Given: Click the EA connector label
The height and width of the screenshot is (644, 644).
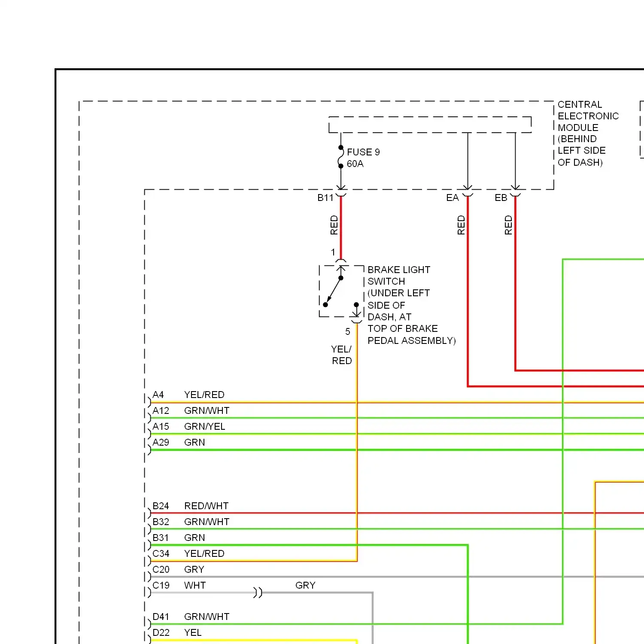Looking at the screenshot, I should coord(453,197).
